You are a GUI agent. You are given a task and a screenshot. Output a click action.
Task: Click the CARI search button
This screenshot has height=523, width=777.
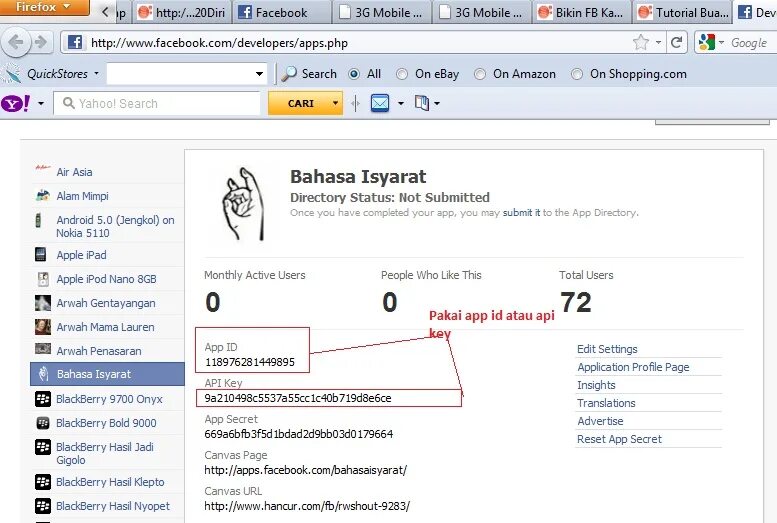tap(300, 103)
